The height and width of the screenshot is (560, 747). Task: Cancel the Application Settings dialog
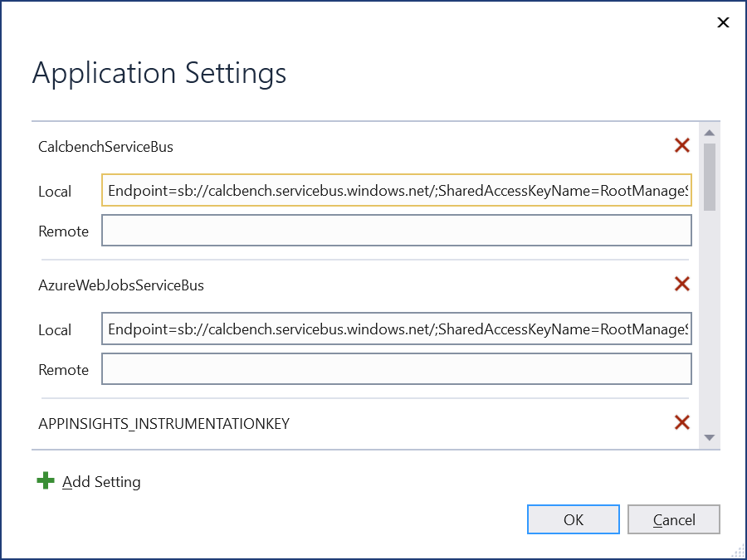coord(673,519)
